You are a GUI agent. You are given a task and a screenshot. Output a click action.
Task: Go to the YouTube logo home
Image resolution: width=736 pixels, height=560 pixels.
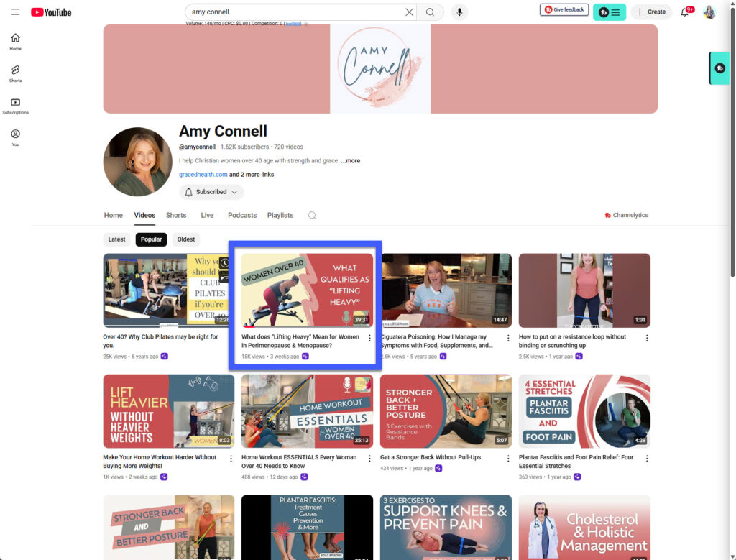coord(51,12)
